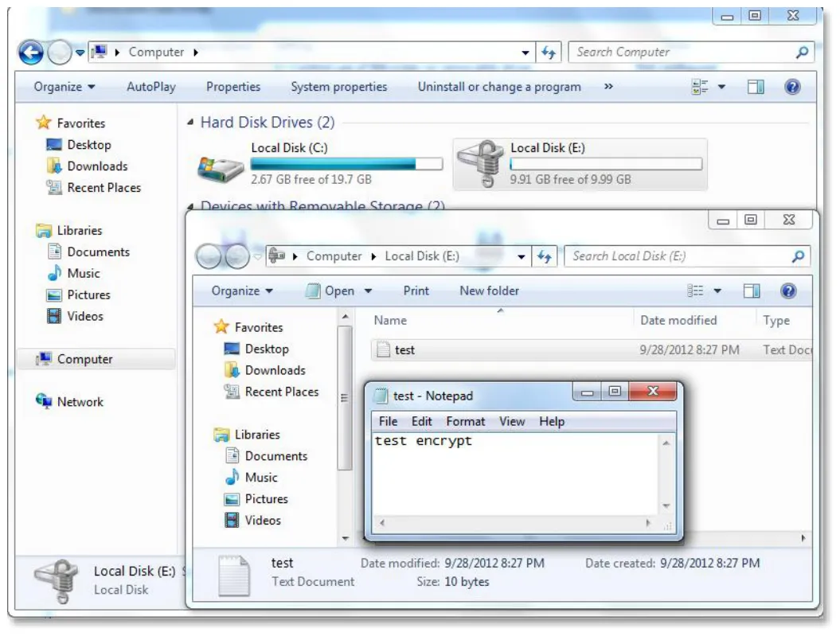Open Network in the Computer window sidebar

click(x=80, y=402)
